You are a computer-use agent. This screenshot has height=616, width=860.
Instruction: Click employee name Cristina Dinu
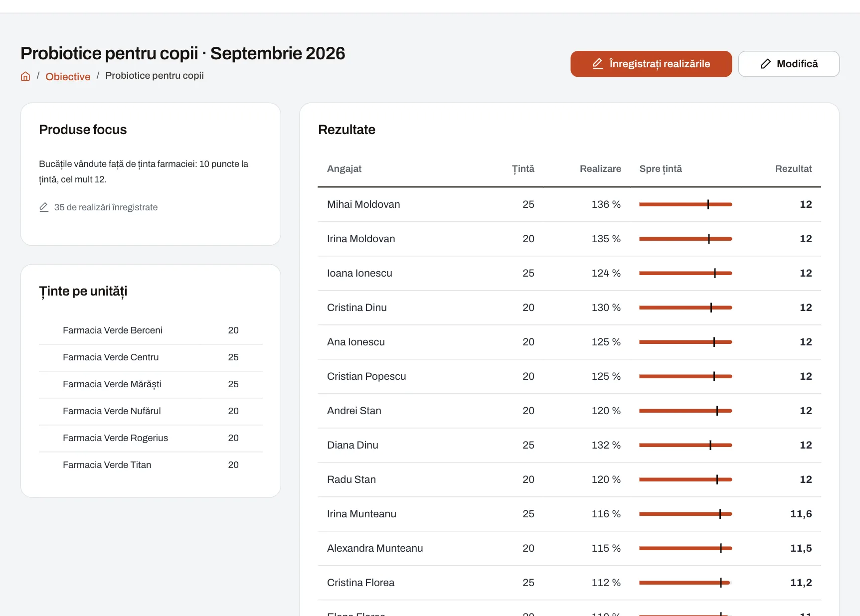click(x=357, y=308)
